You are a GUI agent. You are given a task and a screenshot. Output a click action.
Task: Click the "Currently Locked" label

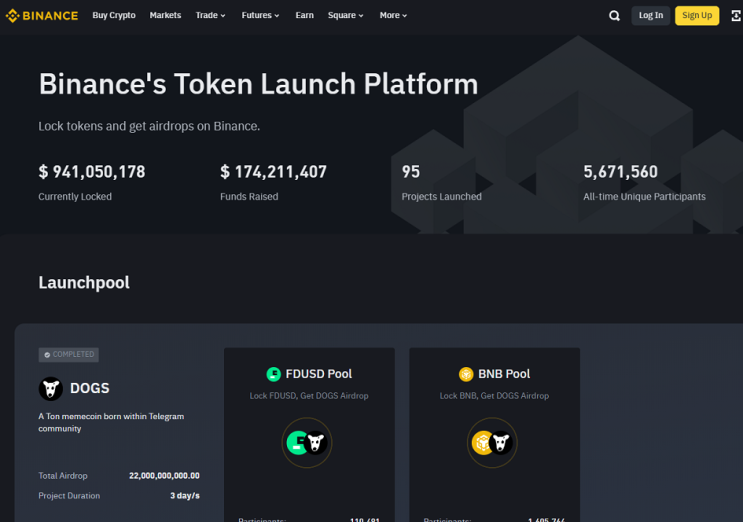click(x=75, y=197)
